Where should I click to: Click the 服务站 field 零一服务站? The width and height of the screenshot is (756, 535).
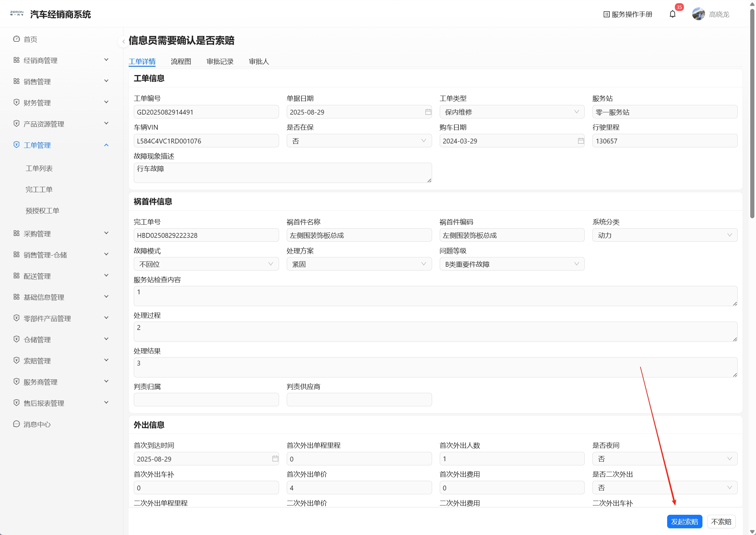tap(665, 112)
